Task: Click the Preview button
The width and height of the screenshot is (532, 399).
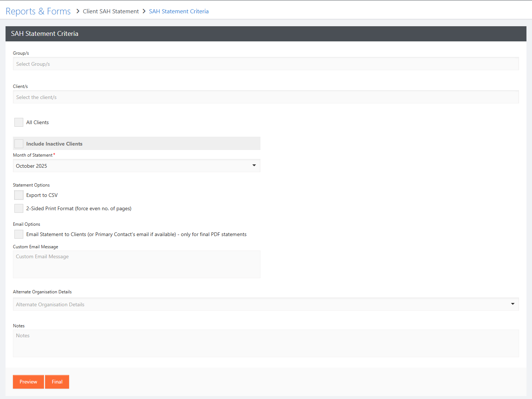Action: [x=28, y=382]
